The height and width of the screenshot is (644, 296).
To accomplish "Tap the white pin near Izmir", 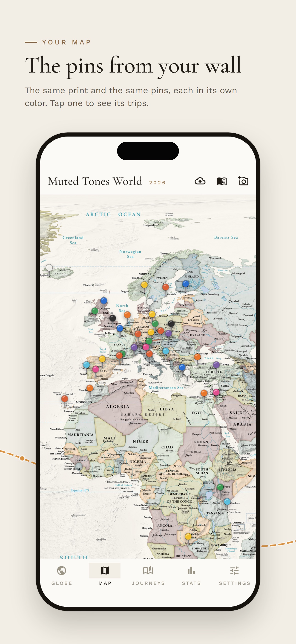I will point(187,373).
